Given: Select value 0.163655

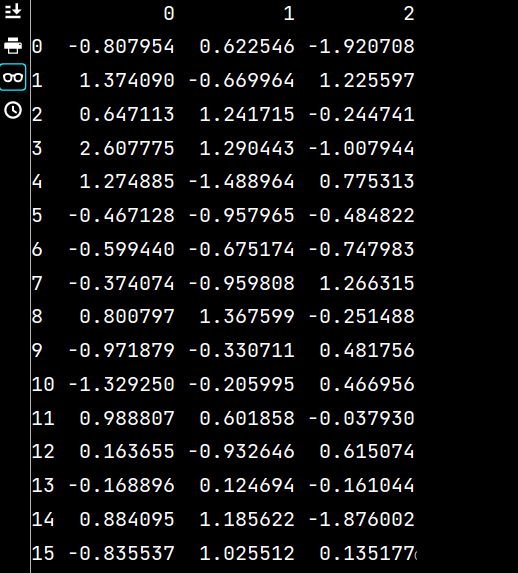Looking at the screenshot, I should pos(127,452).
